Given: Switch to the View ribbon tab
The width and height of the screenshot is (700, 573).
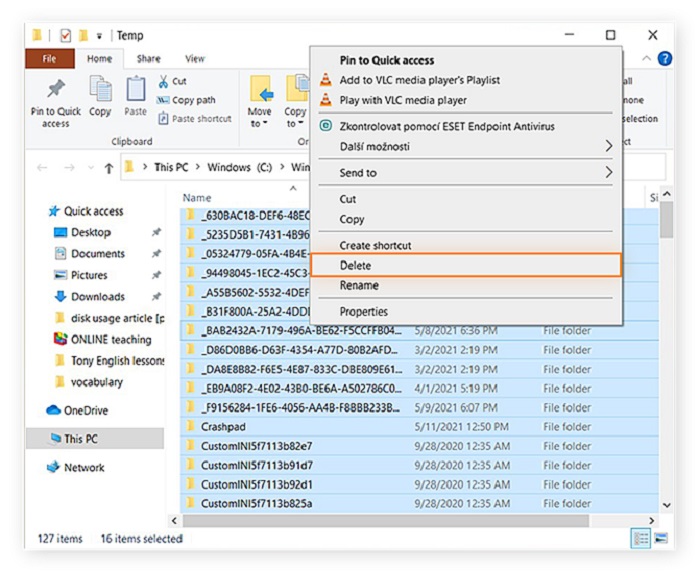Looking at the screenshot, I should (x=195, y=58).
